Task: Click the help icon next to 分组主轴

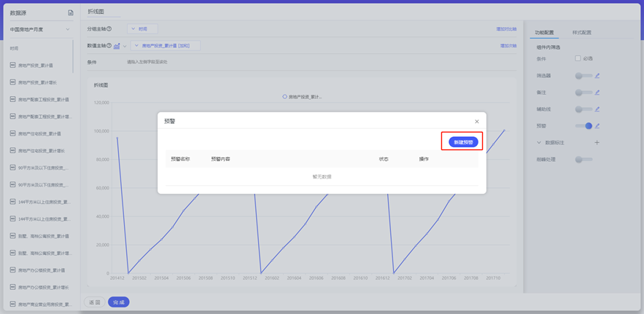Action: coord(109,29)
